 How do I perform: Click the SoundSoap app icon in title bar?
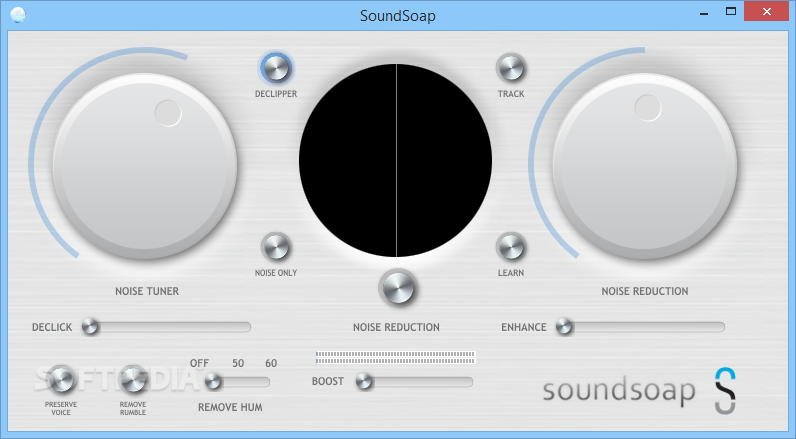coord(18,15)
